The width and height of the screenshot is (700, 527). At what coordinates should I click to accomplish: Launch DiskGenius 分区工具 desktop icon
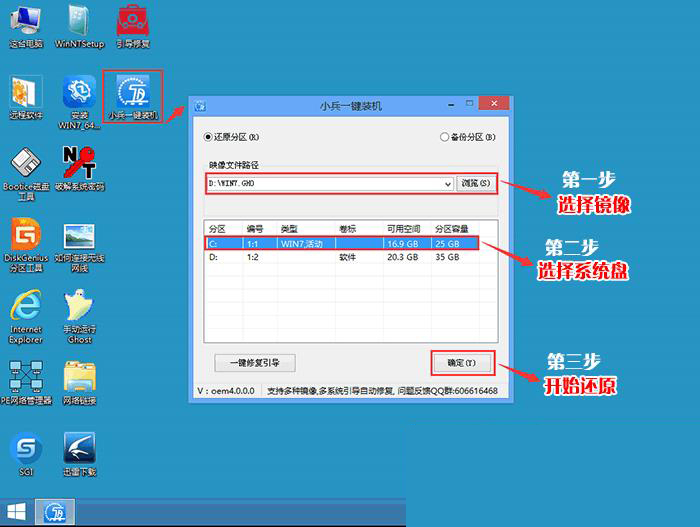pos(26,245)
